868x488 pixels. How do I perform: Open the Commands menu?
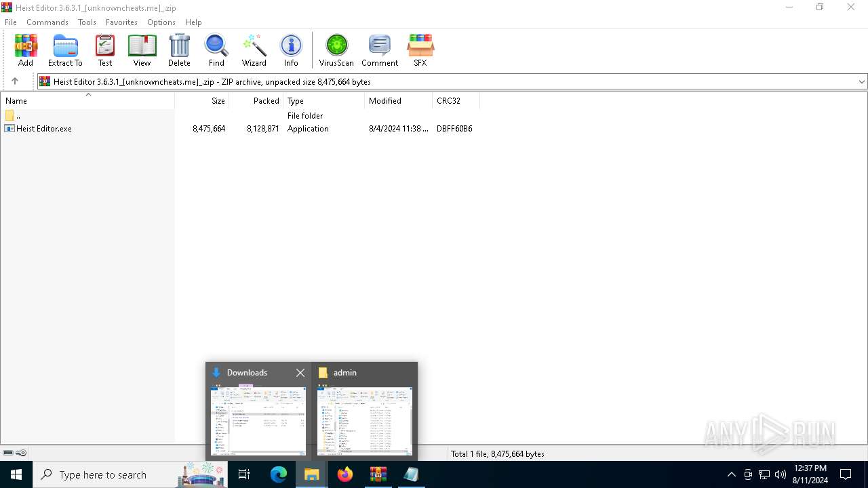pos(47,22)
